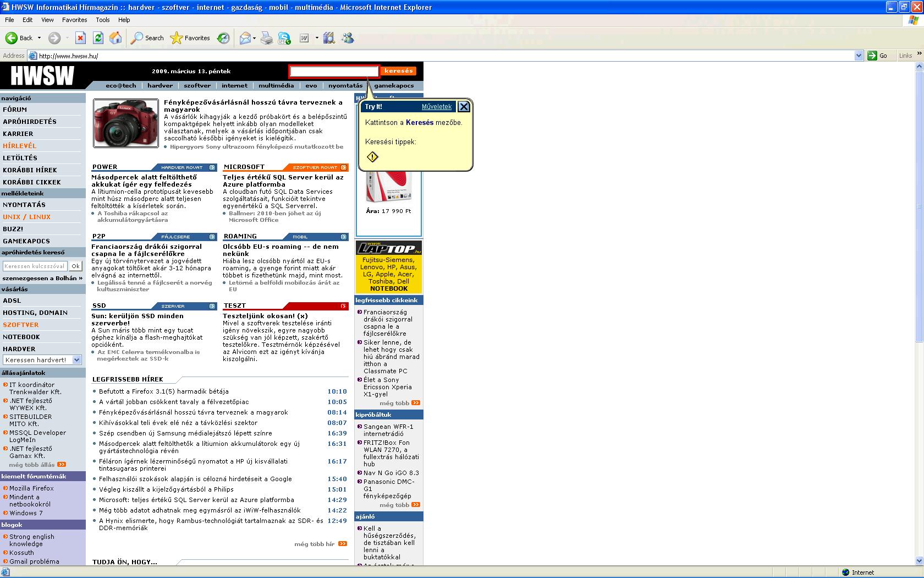Open the HÍRLEVÉL navigation link
The width and height of the screenshot is (924, 578).
20,146
